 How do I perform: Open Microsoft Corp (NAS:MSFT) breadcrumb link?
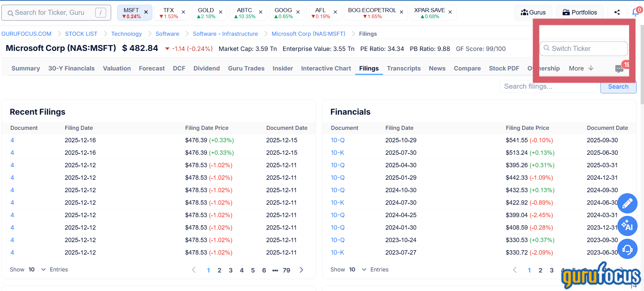coord(308,34)
